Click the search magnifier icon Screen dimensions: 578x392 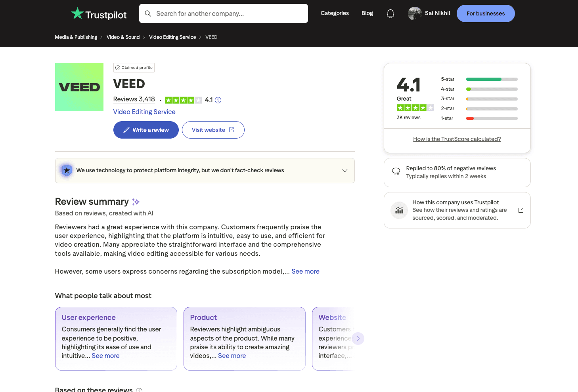(148, 13)
